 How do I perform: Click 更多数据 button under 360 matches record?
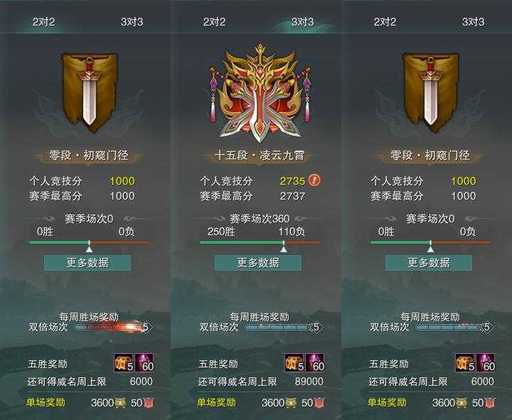[258, 263]
